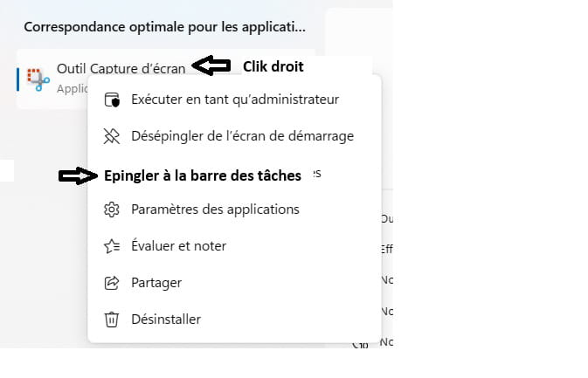Select the "Évaluer et noter" menu entry

pyautogui.click(x=178, y=246)
